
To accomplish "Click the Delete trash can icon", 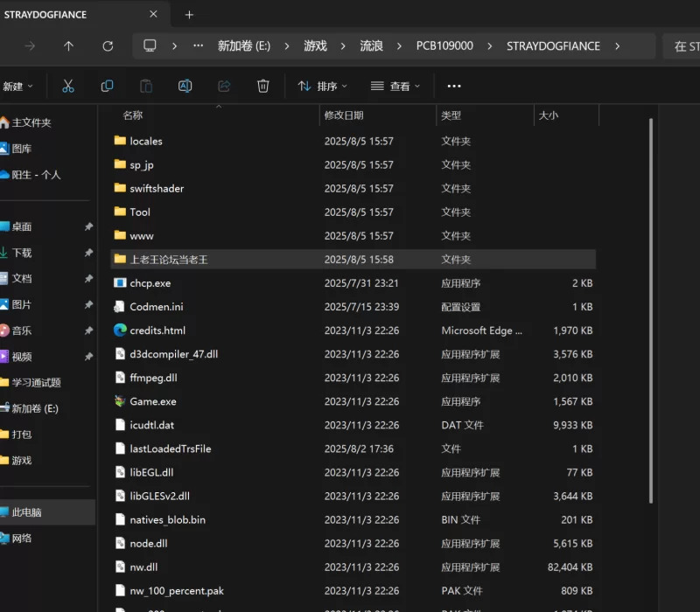I will [263, 86].
